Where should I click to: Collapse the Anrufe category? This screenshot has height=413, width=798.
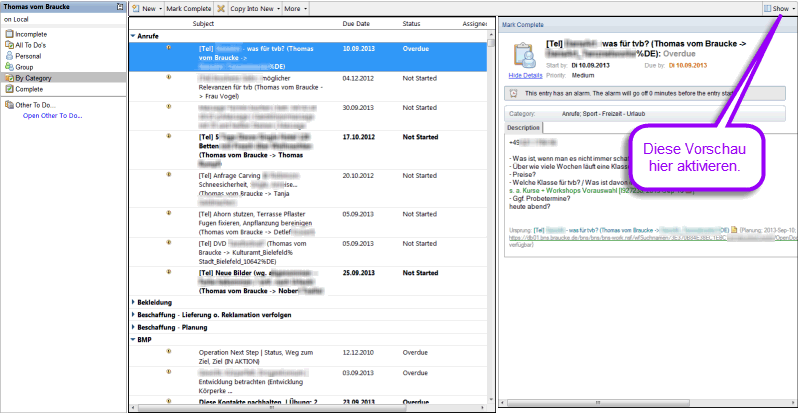[x=133, y=34]
